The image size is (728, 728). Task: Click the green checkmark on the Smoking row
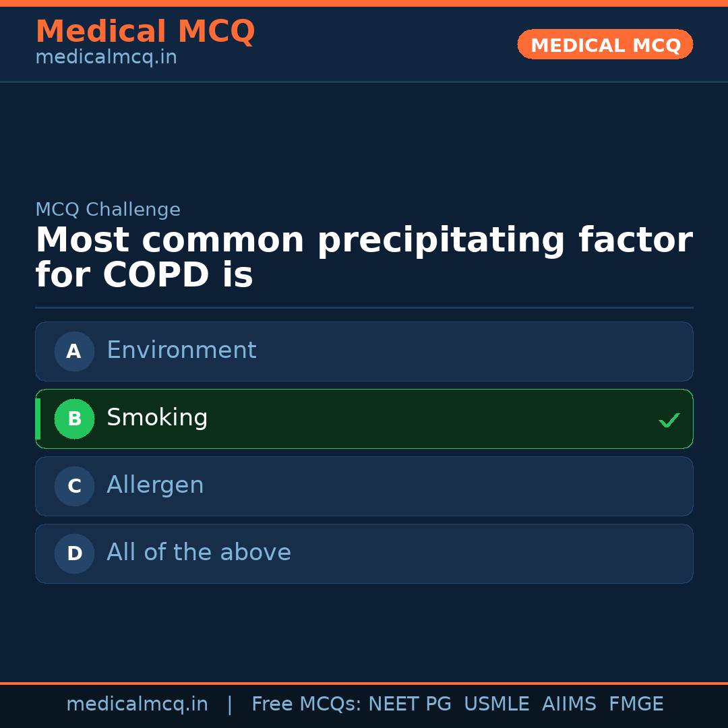(x=669, y=420)
